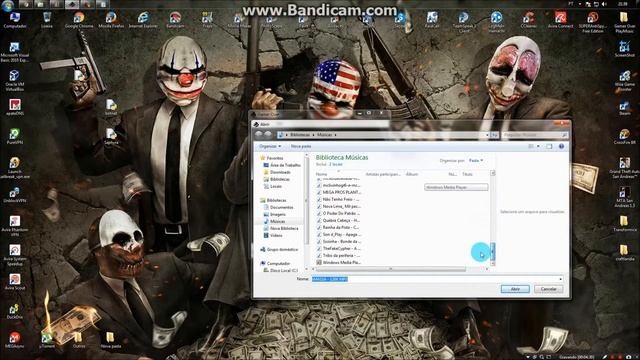Launch ScreenShot desktop shortcut
Image resolution: width=640 pixels, height=360 pixels.
pos(624,49)
